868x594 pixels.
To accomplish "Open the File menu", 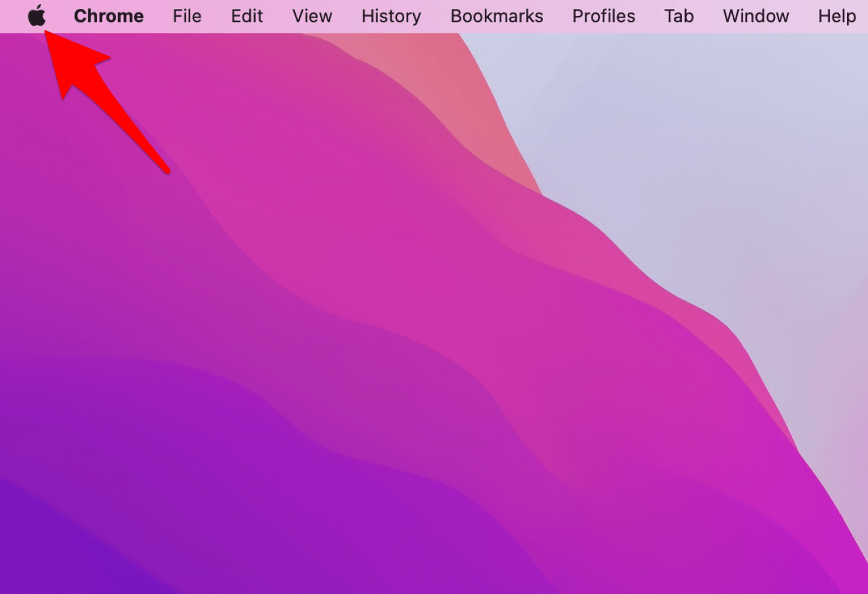I will point(187,16).
